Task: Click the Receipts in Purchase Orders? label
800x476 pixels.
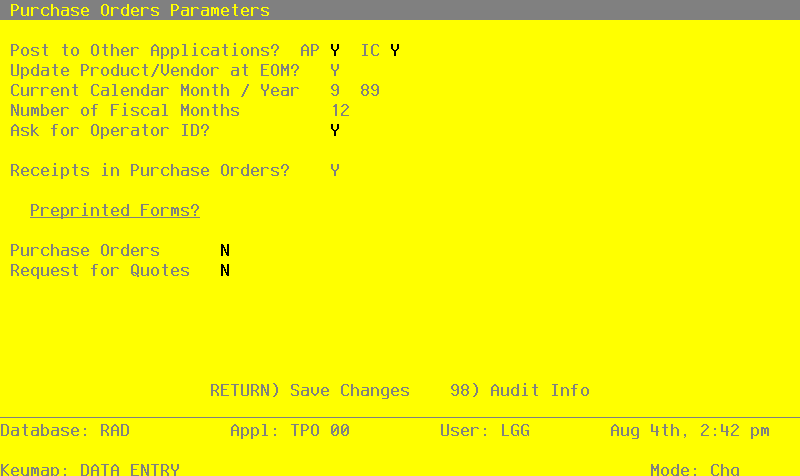Action: point(150,170)
